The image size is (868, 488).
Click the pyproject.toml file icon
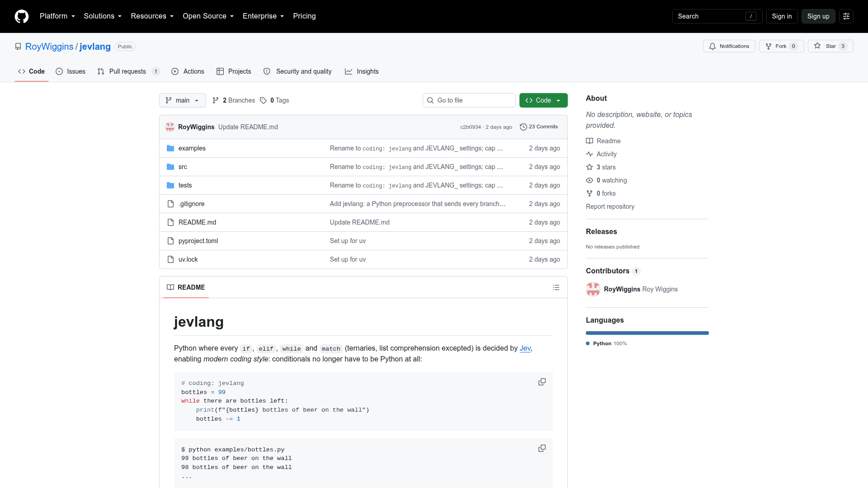170,241
